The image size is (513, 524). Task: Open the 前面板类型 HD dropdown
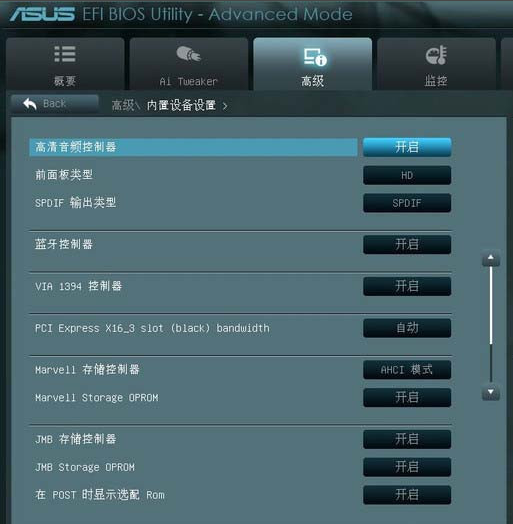(x=407, y=175)
